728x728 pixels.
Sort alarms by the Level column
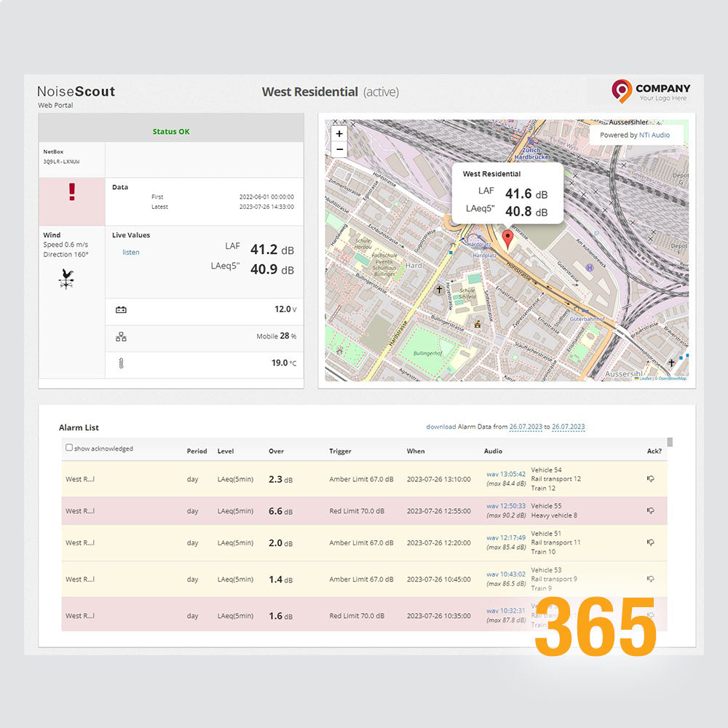[224, 451]
